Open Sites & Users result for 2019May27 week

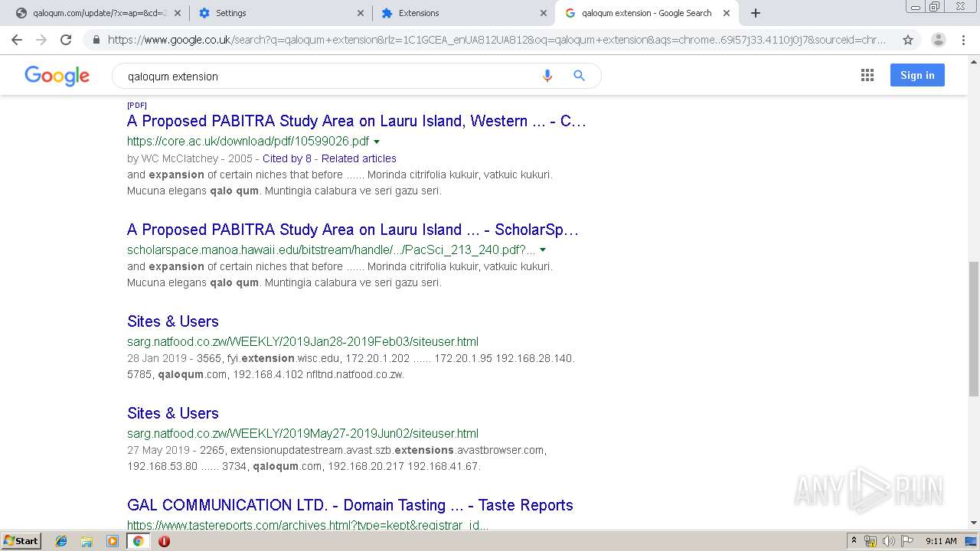pos(173,413)
